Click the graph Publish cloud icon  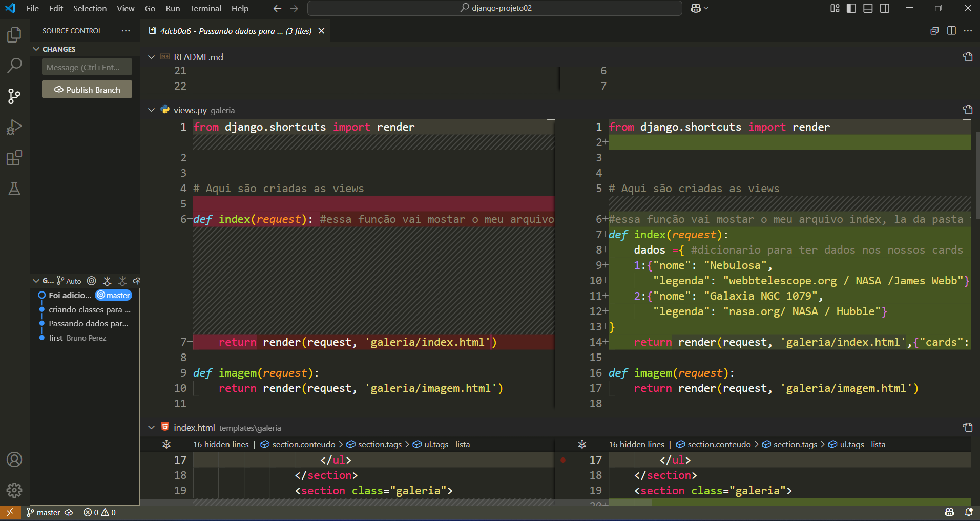pos(136,281)
